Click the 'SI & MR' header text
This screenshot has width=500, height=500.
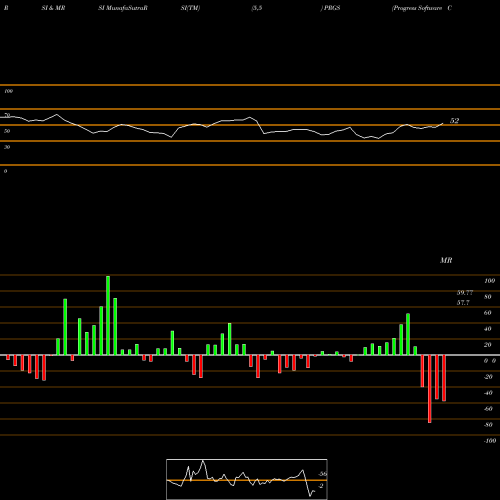[53, 8]
